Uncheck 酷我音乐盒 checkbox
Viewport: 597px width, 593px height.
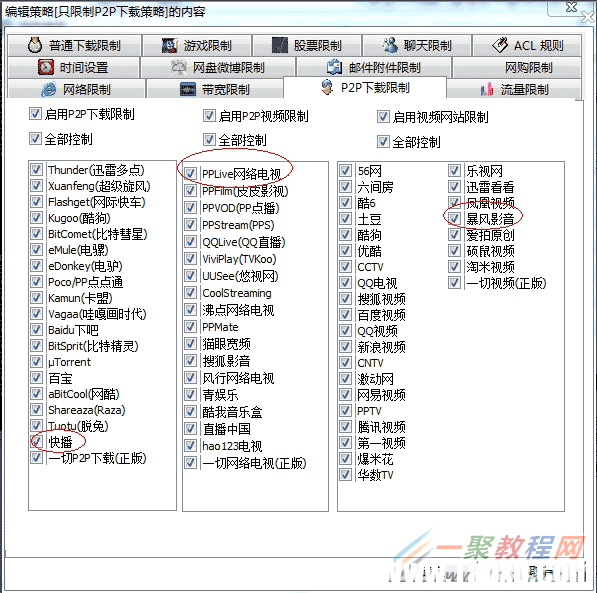(x=190, y=412)
